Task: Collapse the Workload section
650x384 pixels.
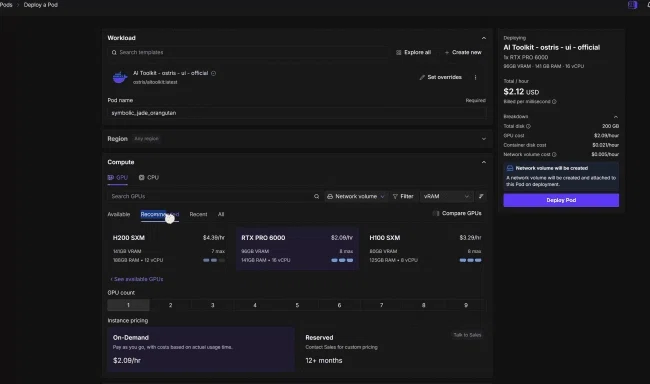Action: (x=484, y=38)
